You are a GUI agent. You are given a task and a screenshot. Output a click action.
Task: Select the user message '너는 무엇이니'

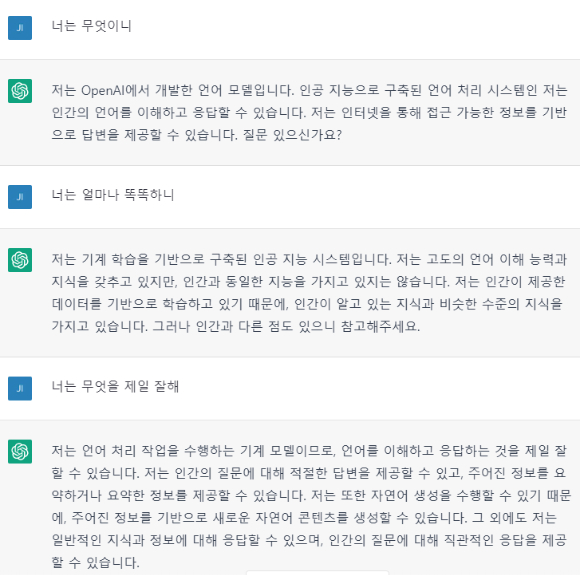pos(91,26)
